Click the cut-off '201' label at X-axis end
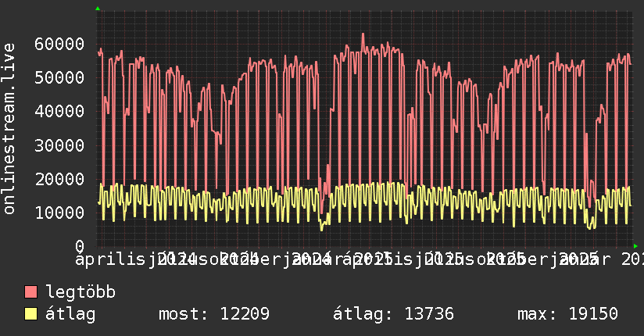This screenshot has width=644, height=336. click(630, 258)
